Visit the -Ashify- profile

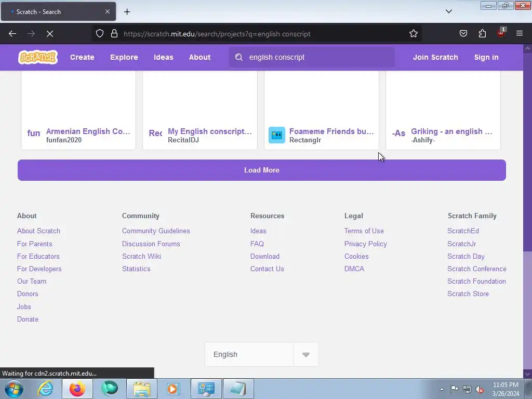pyautogui.click(x=423, y=140)
